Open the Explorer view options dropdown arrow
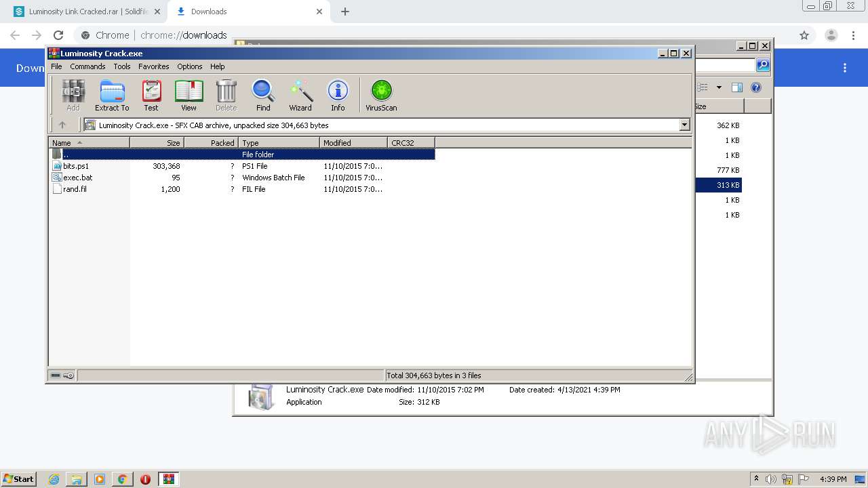This screenshot has width=868, height=488. click(x=719, y=87)
